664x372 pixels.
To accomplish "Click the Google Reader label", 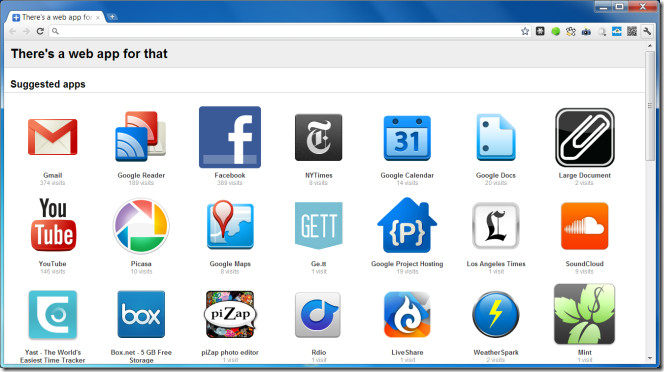I will coord(141,175).
